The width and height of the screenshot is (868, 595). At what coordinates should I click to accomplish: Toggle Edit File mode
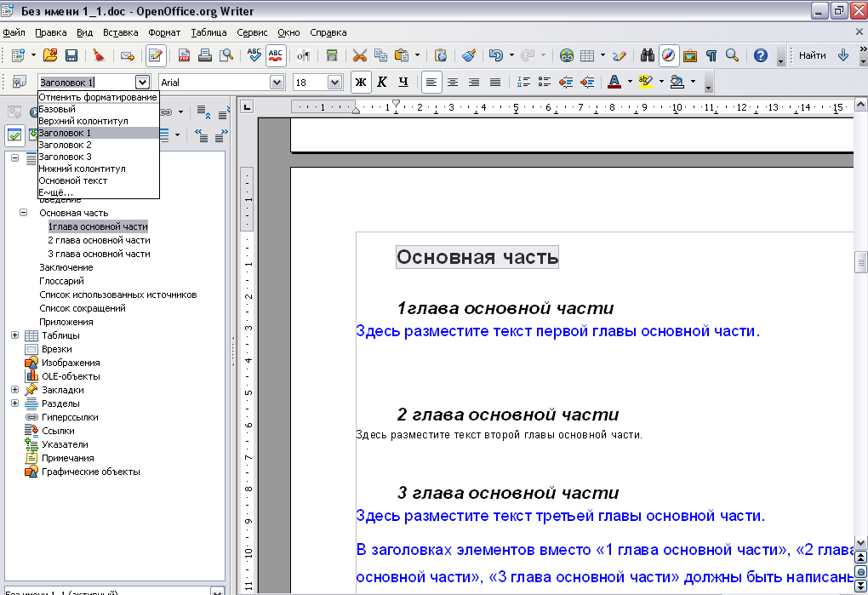[156, 55]
